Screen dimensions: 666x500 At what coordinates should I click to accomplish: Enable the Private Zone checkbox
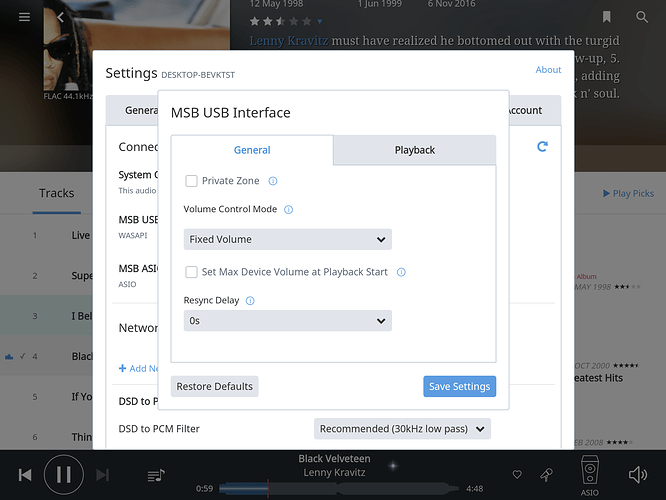191,181
